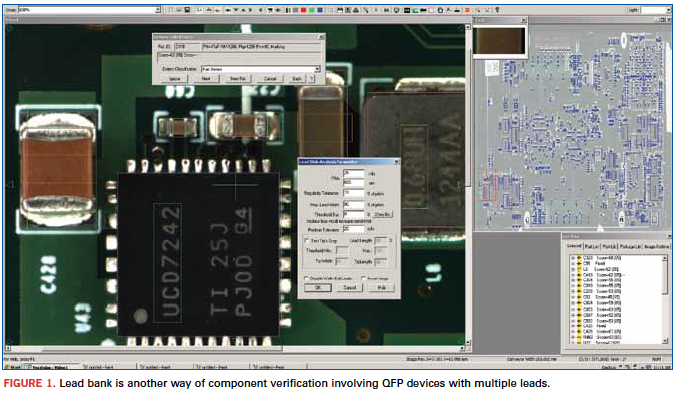Toggle the checkbox above the Help button
The height and width of the screenshot is (393, 676).
pyautogui.click(x=363, y=278)
